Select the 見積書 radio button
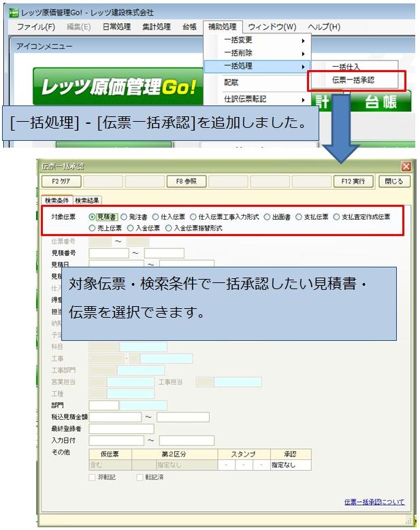Viewport: 420px width, 530px height. pyautogui.click(x=103, y=217)
